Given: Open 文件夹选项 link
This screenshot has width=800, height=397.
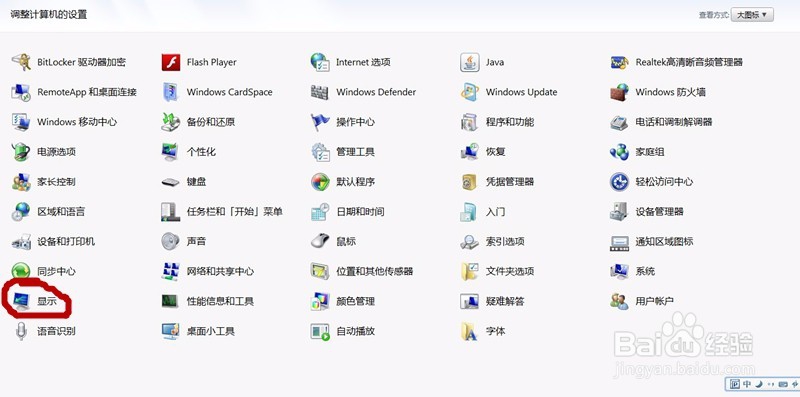Looking at the screenshot, I should pos(510,271).
